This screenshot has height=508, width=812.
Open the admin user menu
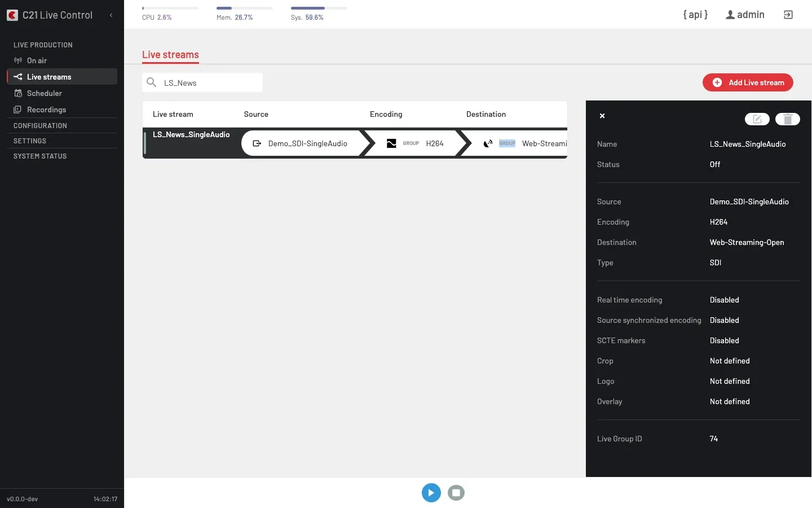pos(745,15)
